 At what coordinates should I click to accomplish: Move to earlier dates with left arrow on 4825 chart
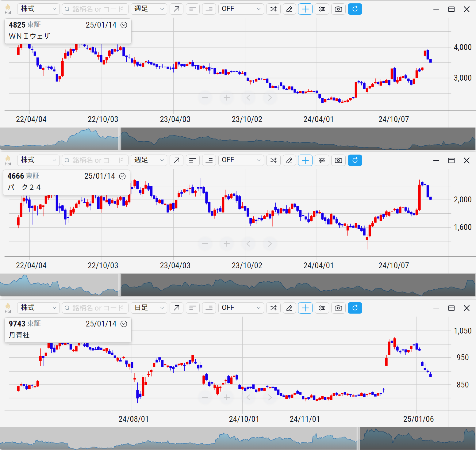pyautogui.click(x=248, y=98)
